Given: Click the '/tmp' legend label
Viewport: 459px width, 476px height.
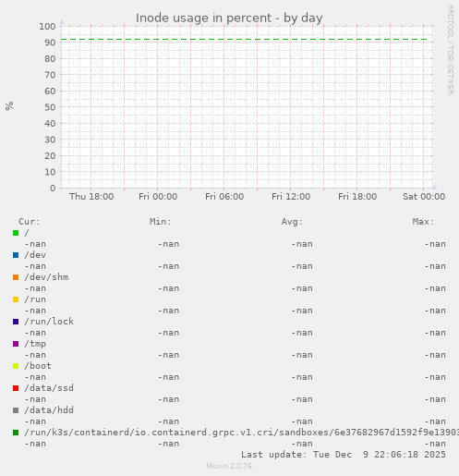Looking at the screenshot, I should tap(35, 344).
